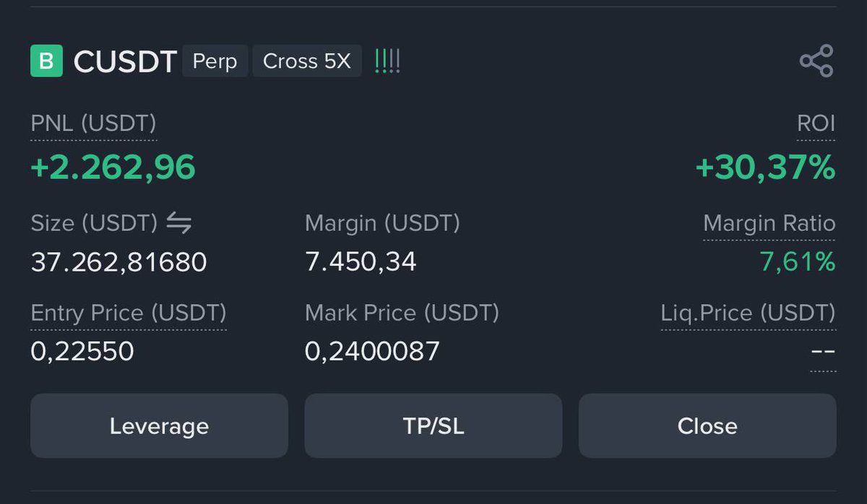Click the green B buy-side badge

46,61
